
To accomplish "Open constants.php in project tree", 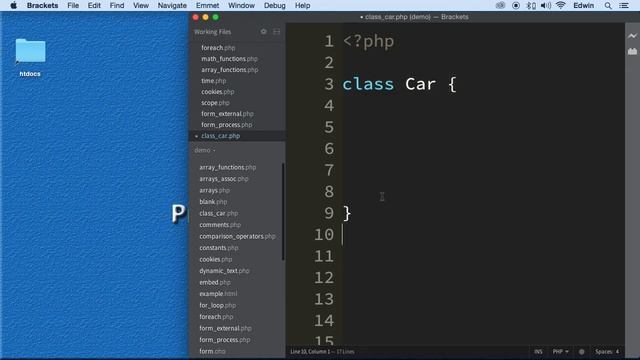I will pos(219,247).
